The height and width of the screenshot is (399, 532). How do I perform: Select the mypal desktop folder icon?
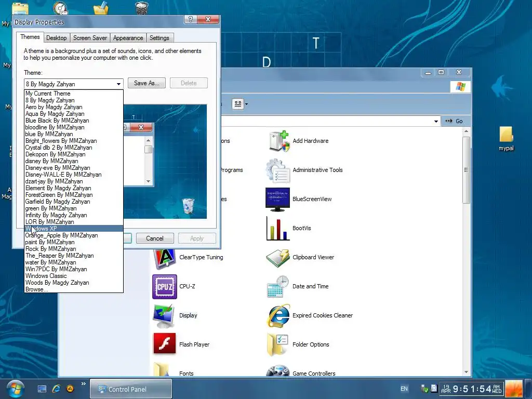tap(506, 135)
